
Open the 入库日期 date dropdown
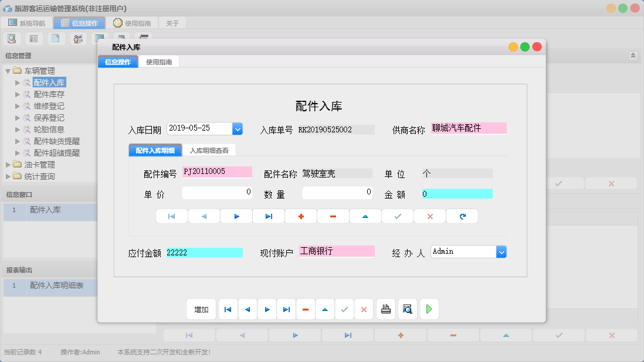237,128
